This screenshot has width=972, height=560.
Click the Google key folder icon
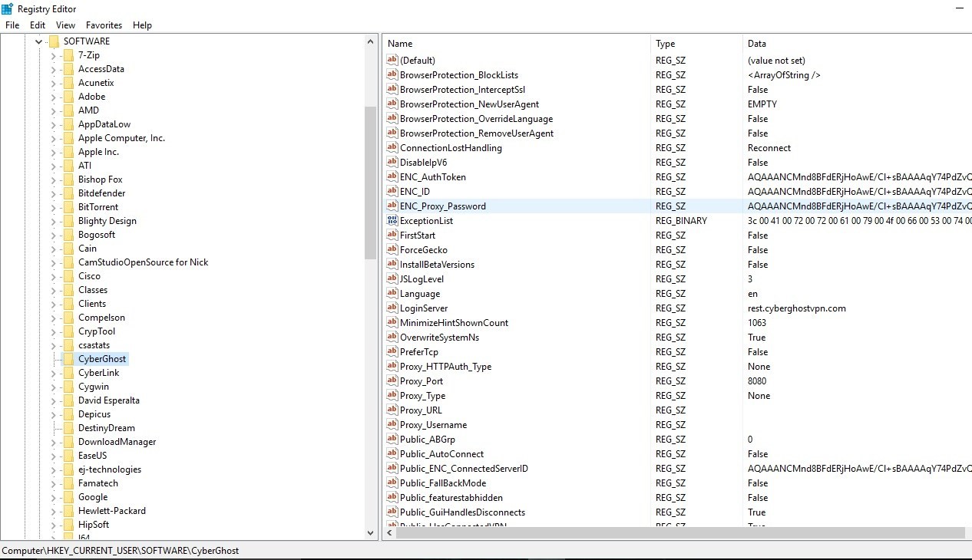click(x=68, y=497)
